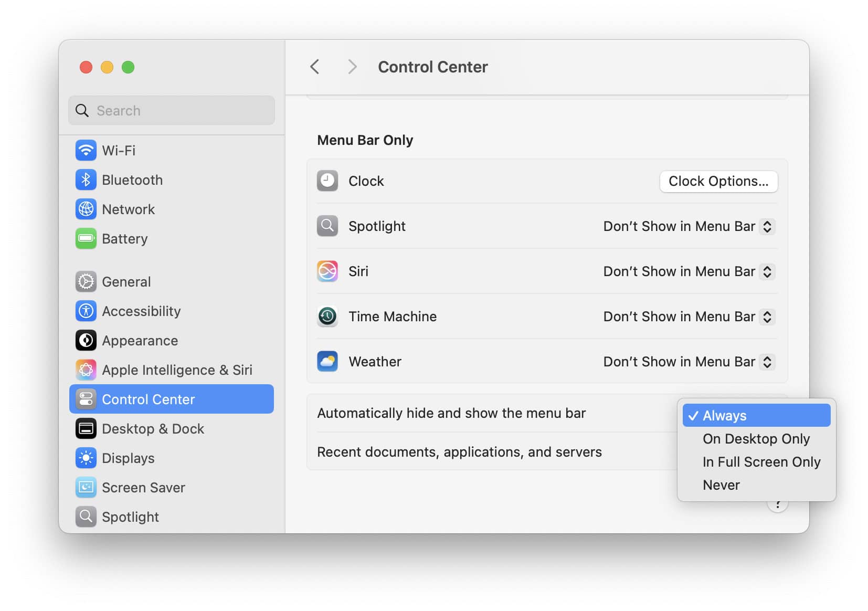
Task: Click the Appearance icon in sidebar
Action: (x=86, y=340)
